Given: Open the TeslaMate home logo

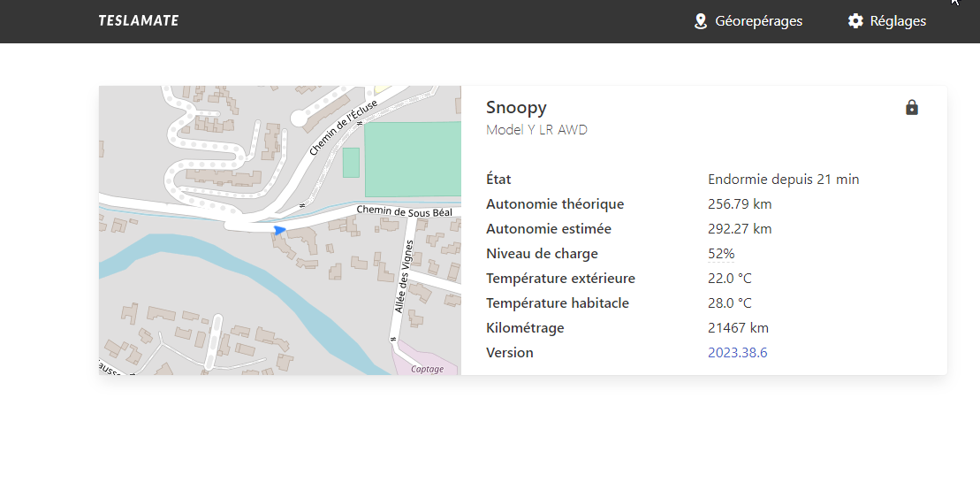Looking at the screenshot, I should pos(138,20).
